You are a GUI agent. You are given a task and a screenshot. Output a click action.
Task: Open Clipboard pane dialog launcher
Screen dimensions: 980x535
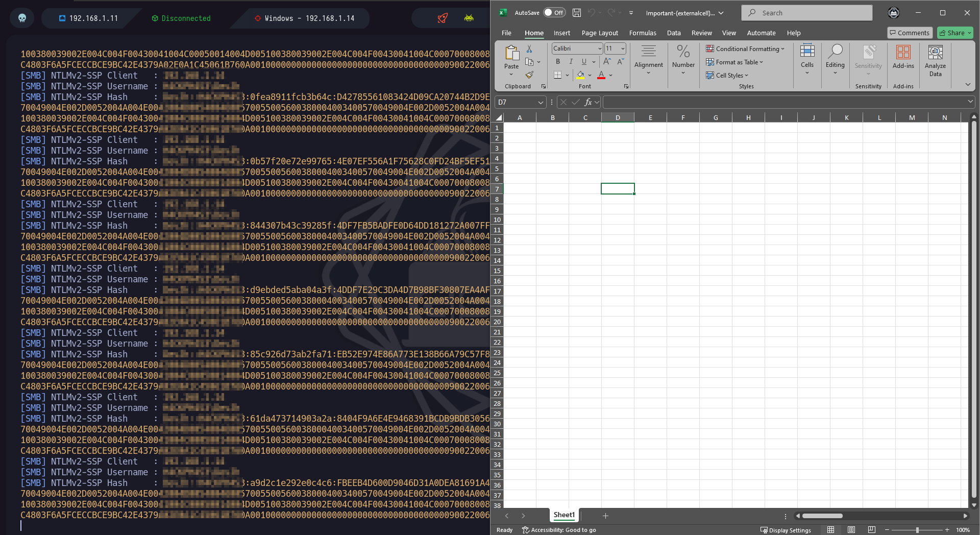click(543, 87)
